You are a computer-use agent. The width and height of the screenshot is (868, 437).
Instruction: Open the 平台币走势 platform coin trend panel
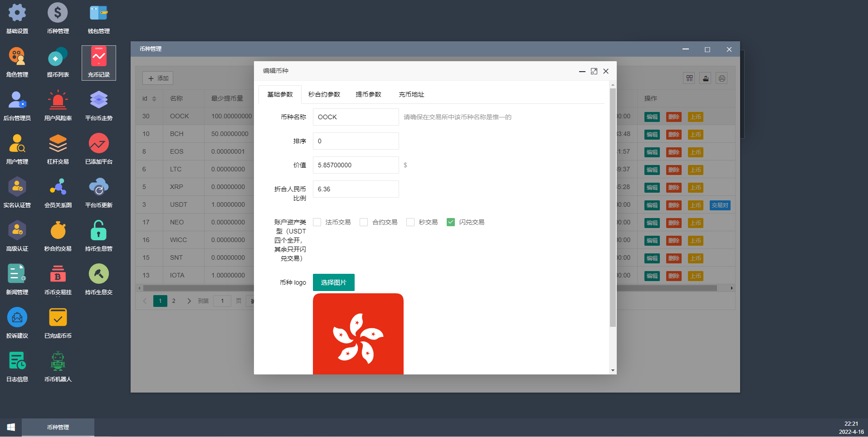(98, 105)
